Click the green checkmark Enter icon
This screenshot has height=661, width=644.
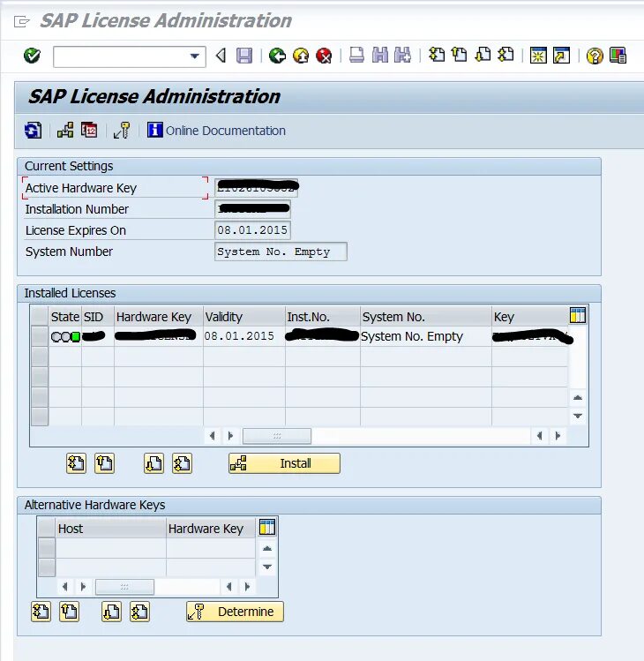click(32, 56)
